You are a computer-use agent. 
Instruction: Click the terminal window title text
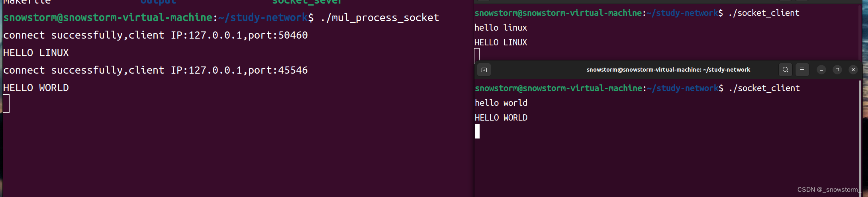[668, 70]
